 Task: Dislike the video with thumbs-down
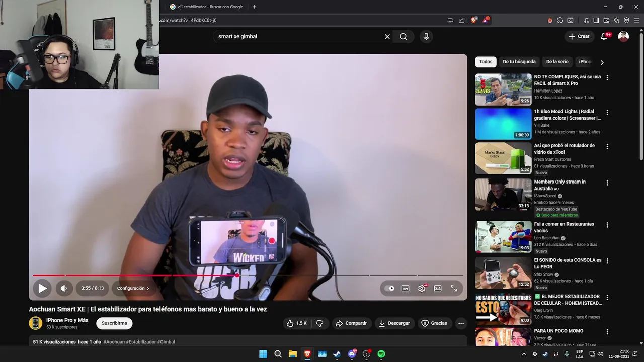point(319,323)
